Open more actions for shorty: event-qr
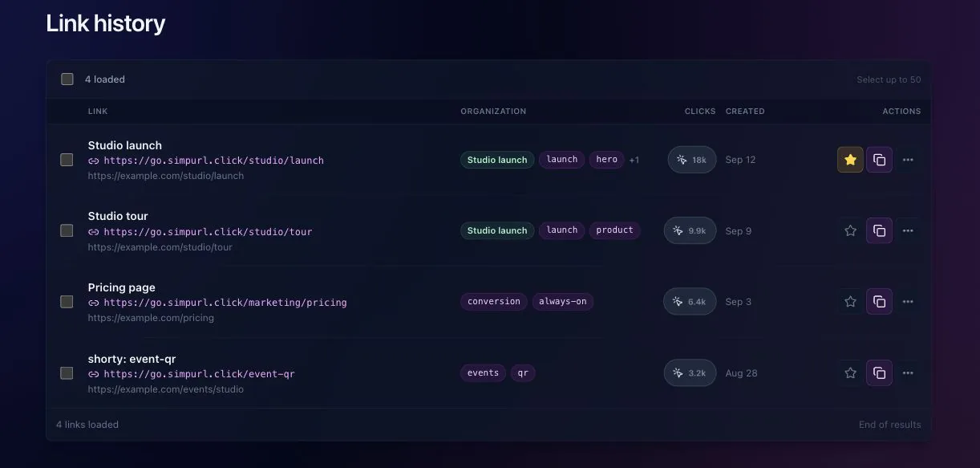The image size is (980, 468). 908,373
